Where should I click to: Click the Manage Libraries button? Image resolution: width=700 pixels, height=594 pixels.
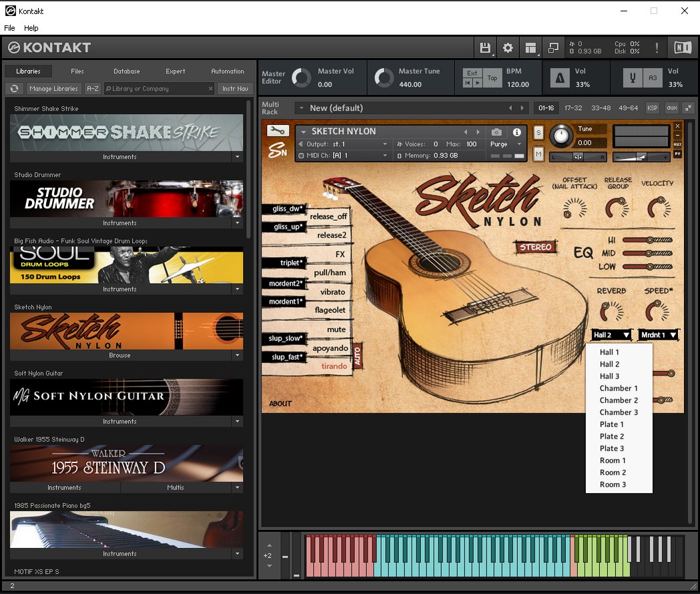[x=54, y=89]
